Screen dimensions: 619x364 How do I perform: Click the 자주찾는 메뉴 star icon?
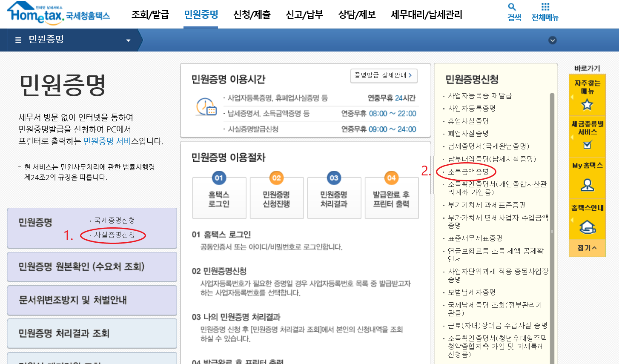pos(587,104)
